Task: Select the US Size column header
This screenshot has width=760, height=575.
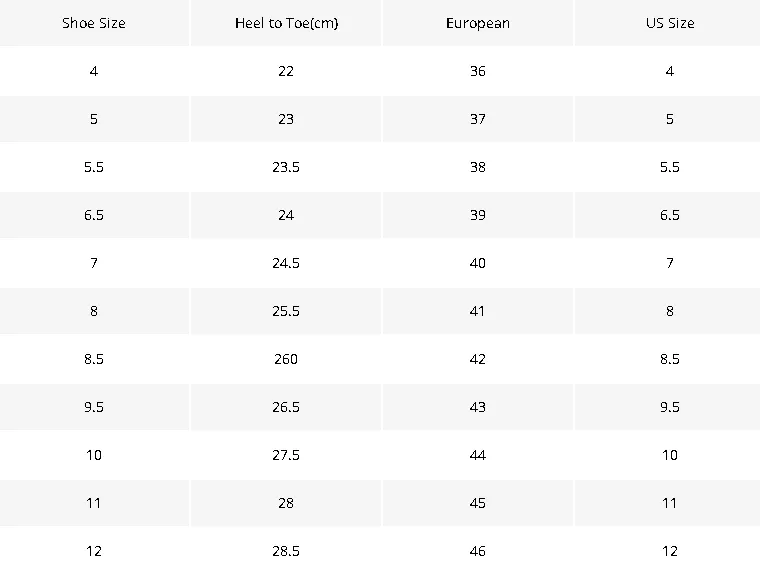Action: (670, 23)
